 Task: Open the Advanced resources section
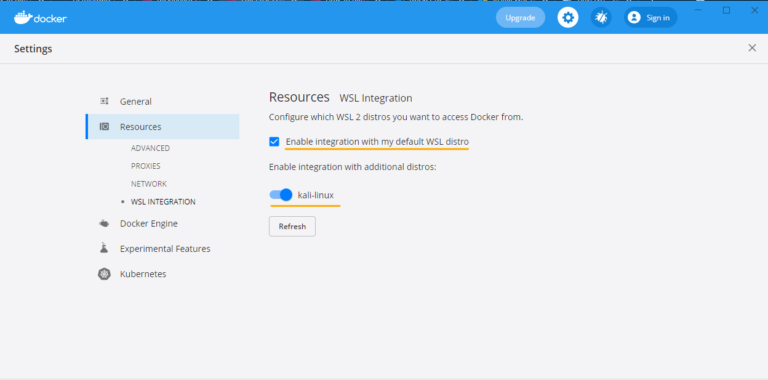tap(150, 148)
